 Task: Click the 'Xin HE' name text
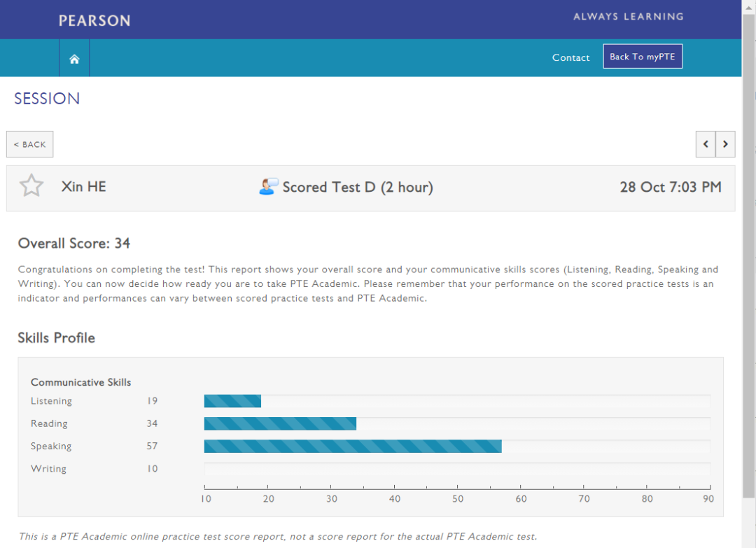tap(83, 187)
